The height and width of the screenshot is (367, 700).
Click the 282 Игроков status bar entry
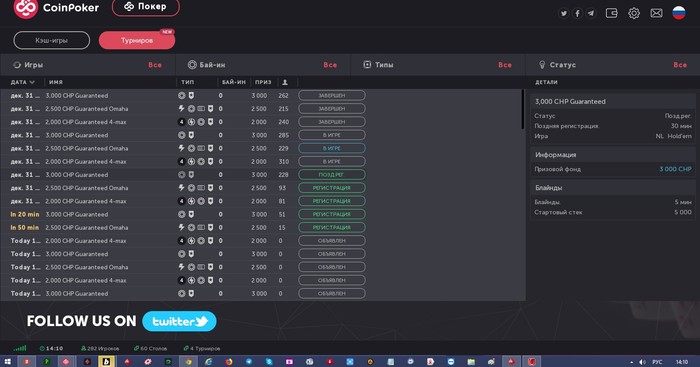click(100, 348)
